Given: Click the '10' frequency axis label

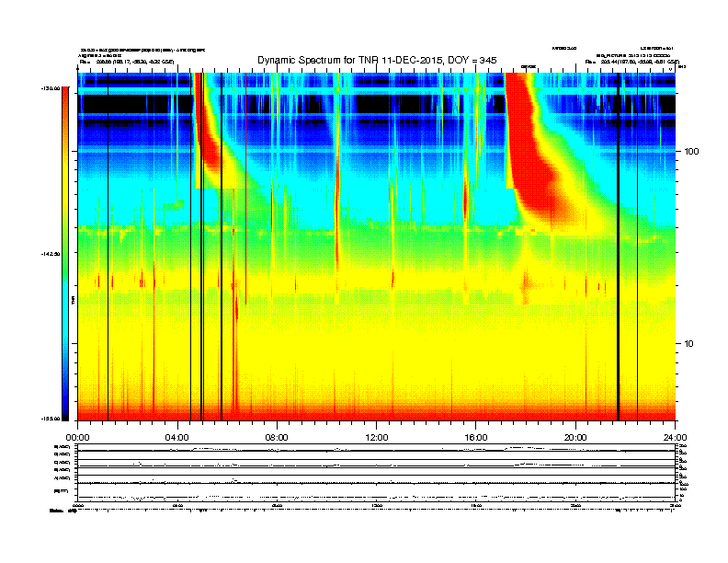Looking at the screenshot, I should coord(689,344).
